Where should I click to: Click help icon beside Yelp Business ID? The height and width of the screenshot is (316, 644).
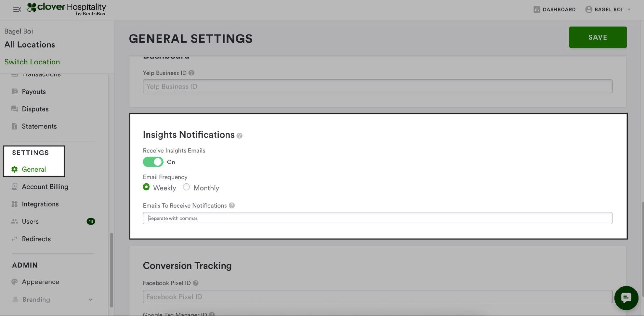[191, 73]
